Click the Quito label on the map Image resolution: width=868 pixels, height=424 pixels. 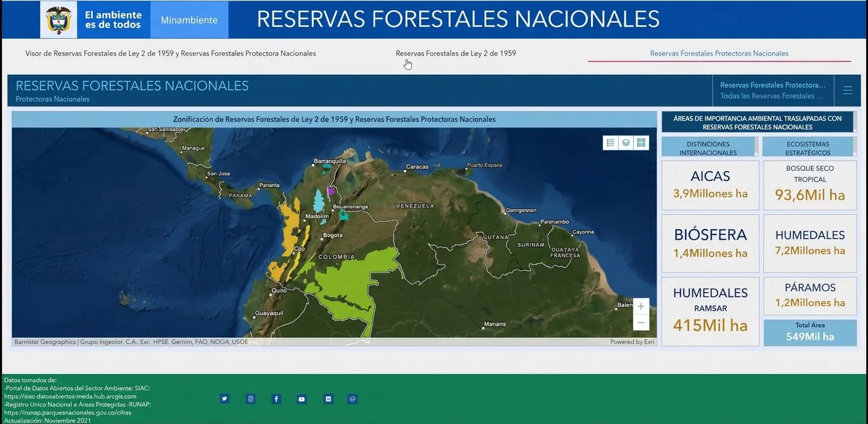coord(279,290)
